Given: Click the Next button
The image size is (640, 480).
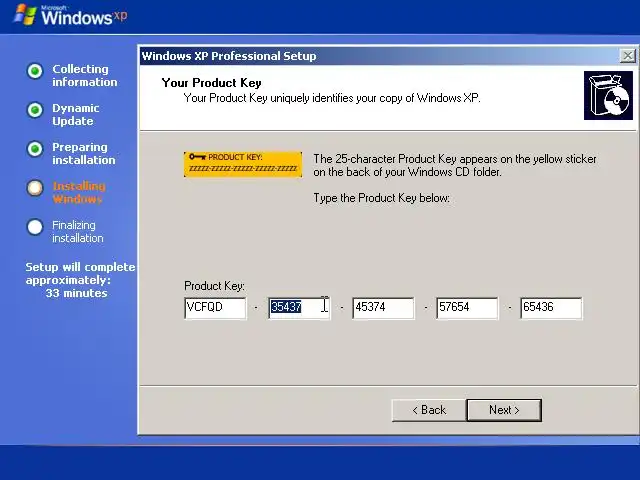Looking at the screenshot, I should (x=504, y=410).
